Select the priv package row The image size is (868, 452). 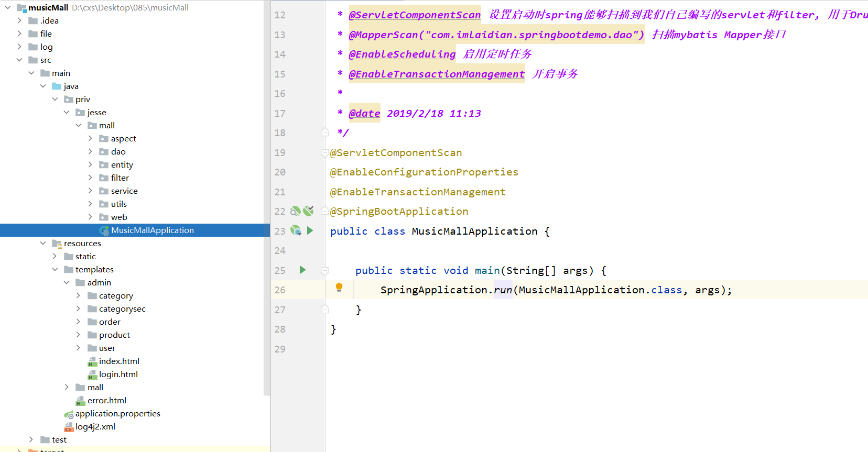point(135,100)
